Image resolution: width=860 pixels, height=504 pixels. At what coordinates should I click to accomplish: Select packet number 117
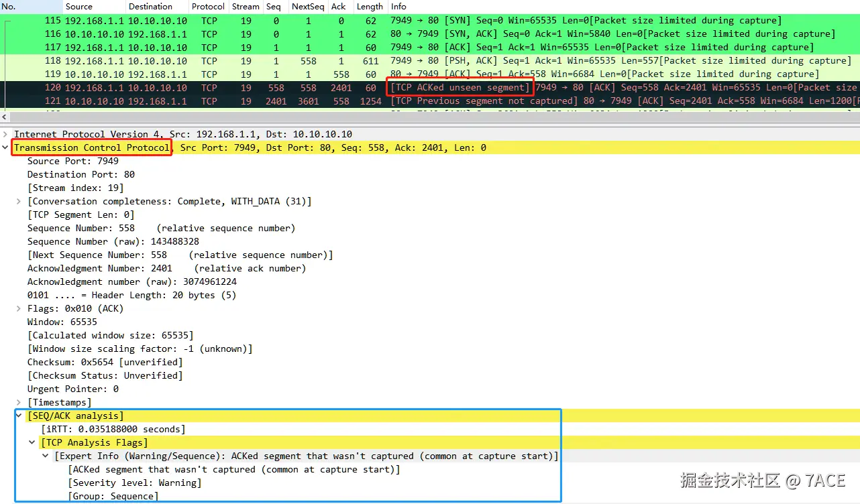430,47
